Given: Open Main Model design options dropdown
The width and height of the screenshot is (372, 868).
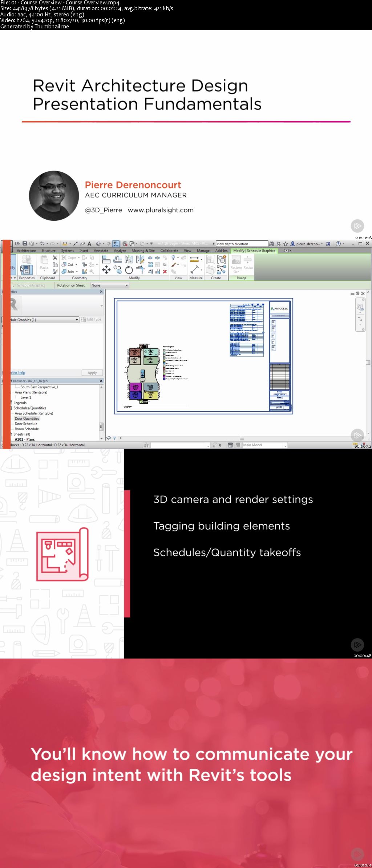Looking at the screenshot, I should coord(265,445).
